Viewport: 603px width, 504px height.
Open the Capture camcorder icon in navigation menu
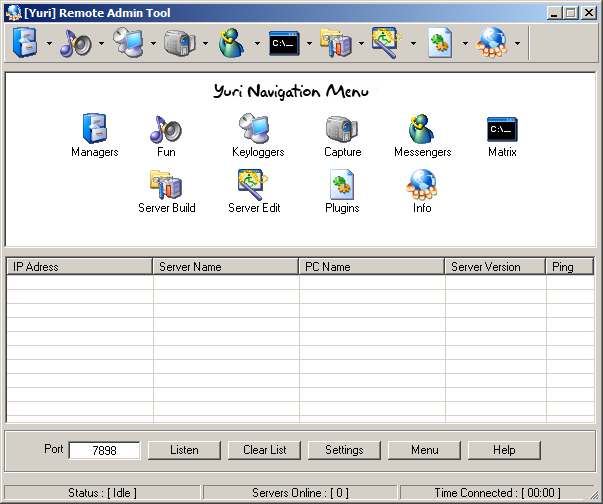point(342,129)
